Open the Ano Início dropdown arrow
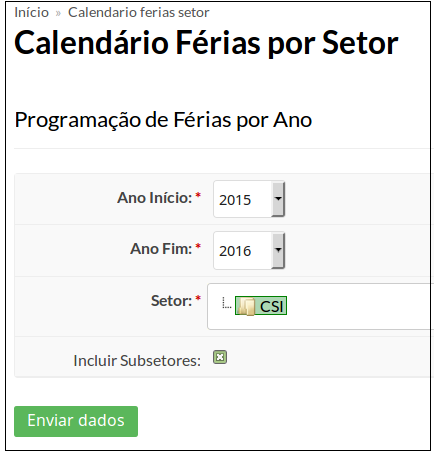Image resolution: width=434 pixels, height=455 pixels. [278, 199]
